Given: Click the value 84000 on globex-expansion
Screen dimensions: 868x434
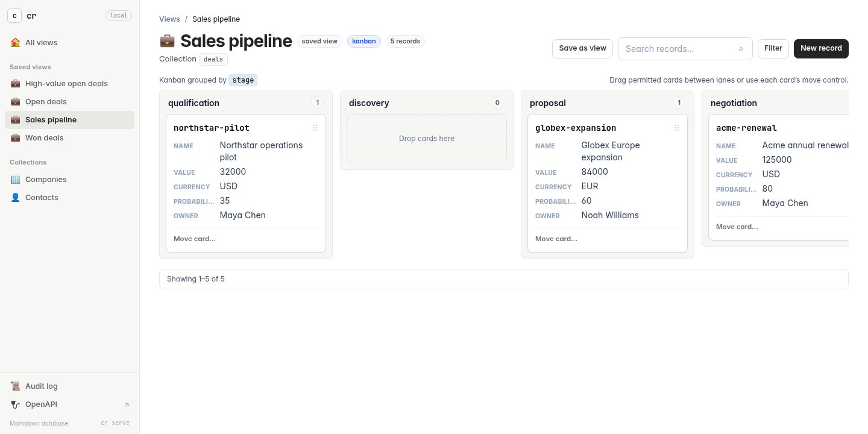Looking at the screenshot, I should point(594,172).
